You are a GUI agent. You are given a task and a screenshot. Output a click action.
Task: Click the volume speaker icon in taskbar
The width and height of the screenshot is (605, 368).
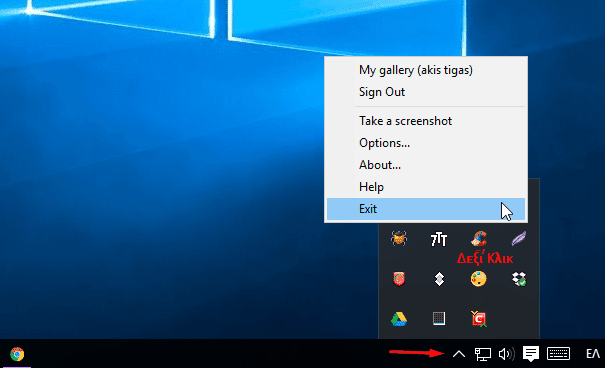[506, 354]
